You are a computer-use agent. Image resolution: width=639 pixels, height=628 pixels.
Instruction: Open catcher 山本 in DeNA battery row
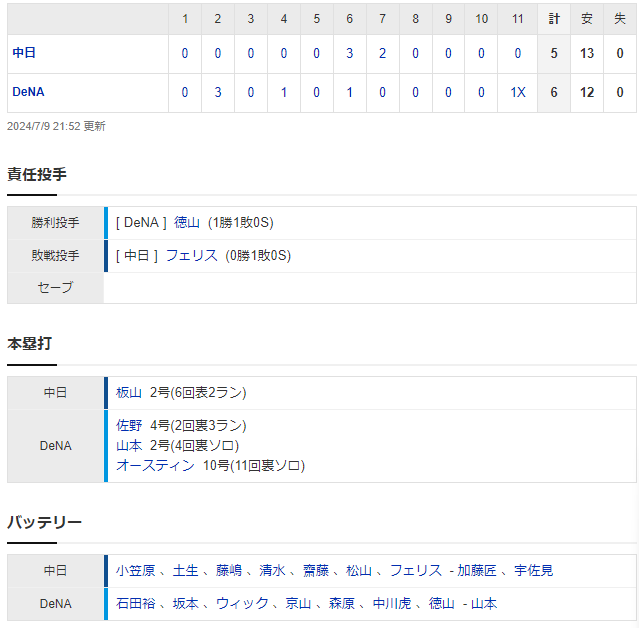tap(484, 604)
